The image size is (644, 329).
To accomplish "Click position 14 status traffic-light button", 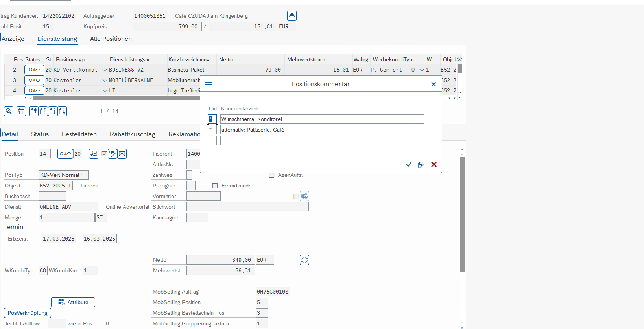I will (65, 154).
